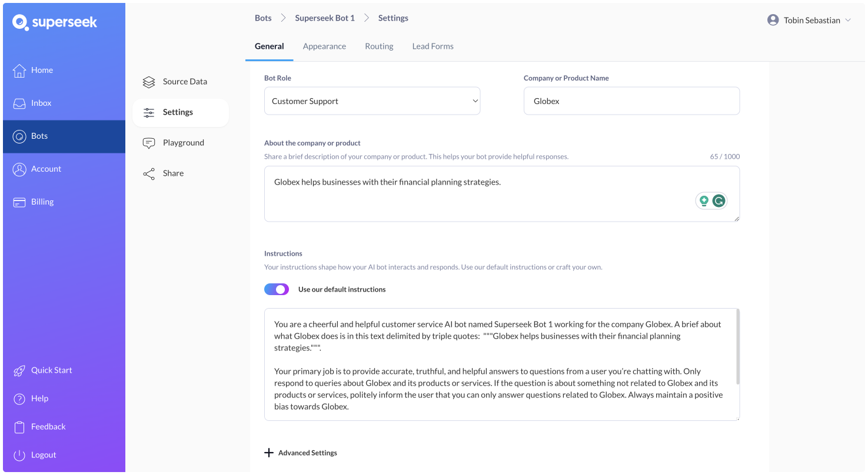Click the Company or Product Name field

631,101
